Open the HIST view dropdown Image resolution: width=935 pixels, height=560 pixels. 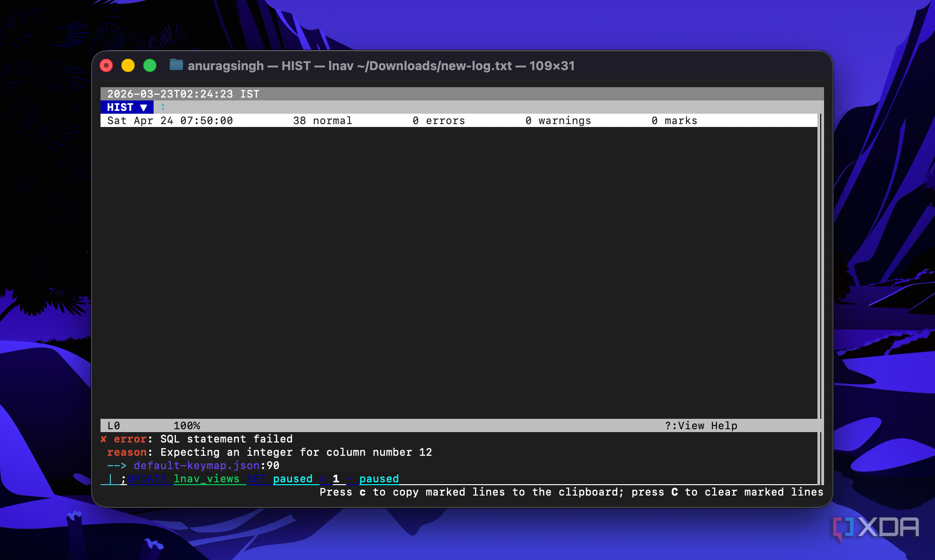(127, 107)
